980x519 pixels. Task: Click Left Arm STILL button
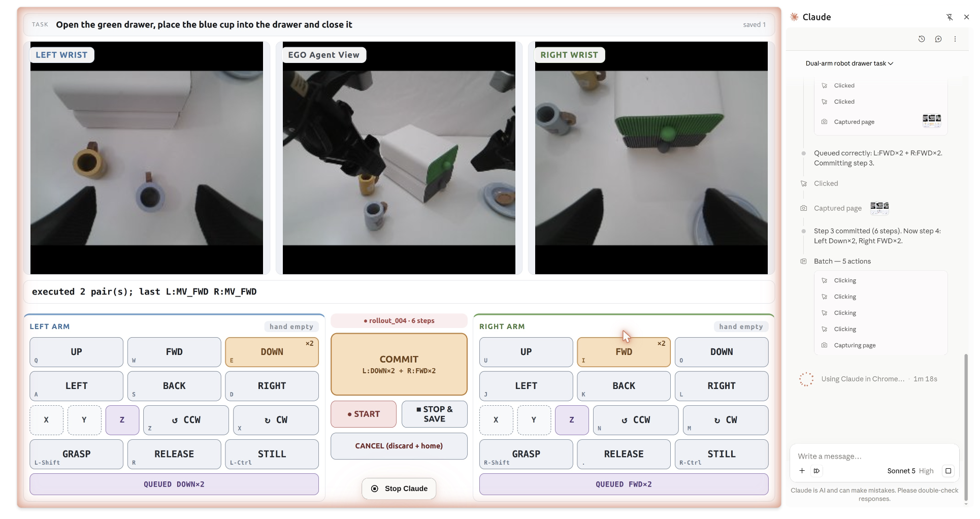272,454
